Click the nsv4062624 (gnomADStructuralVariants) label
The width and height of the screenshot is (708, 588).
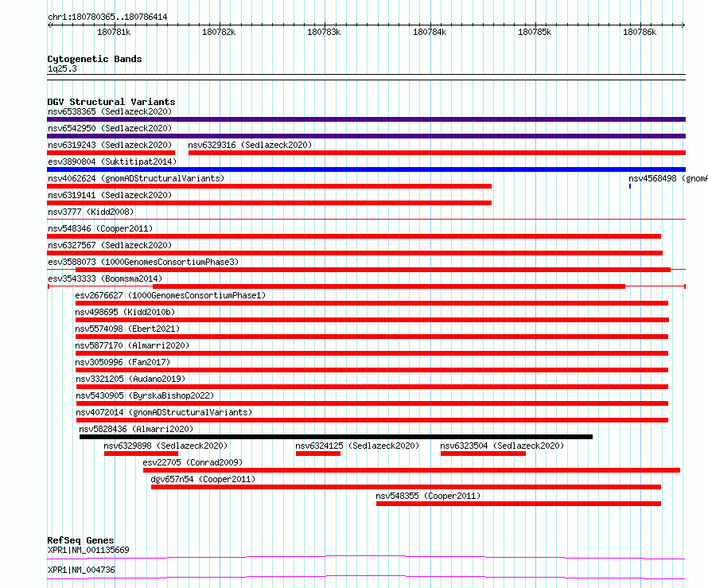(136, 178)
